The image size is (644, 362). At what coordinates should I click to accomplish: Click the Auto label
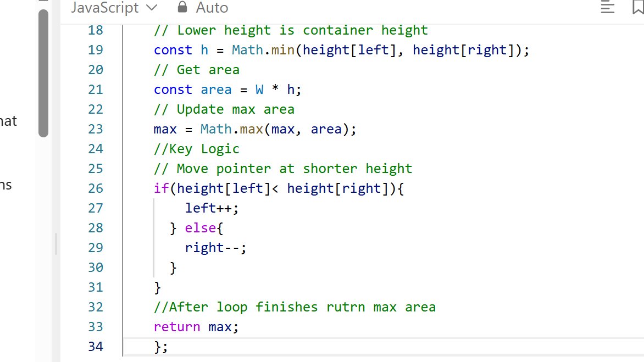tap(212, 8)
